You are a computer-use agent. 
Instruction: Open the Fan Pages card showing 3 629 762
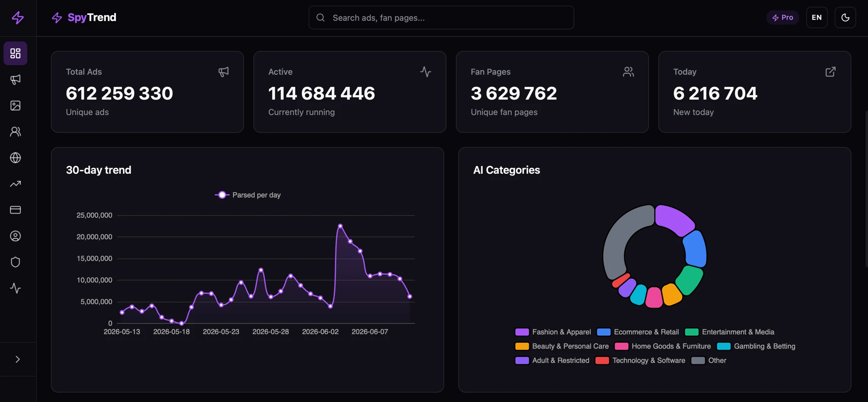552,92
